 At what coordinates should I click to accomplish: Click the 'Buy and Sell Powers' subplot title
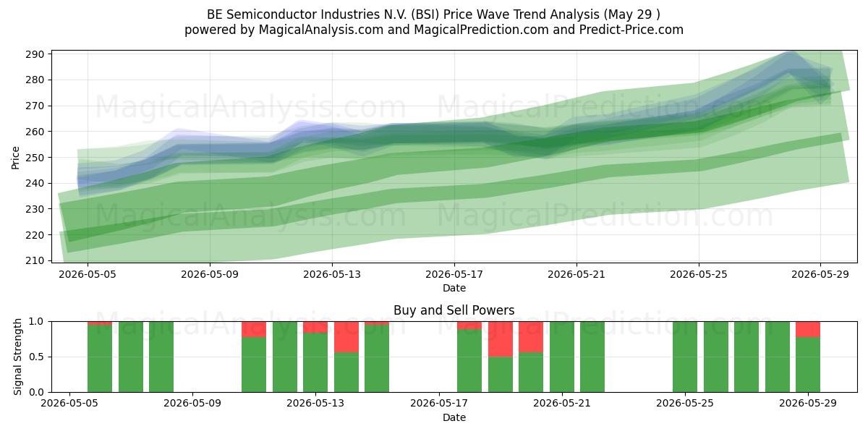[454, 310]
